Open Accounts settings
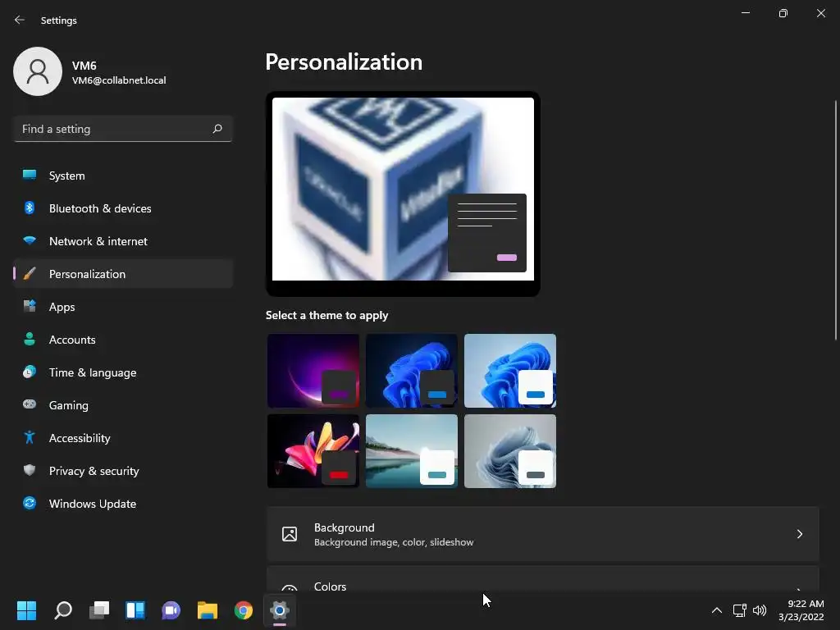Screen dimensions: 840x630 coord(123,339)
